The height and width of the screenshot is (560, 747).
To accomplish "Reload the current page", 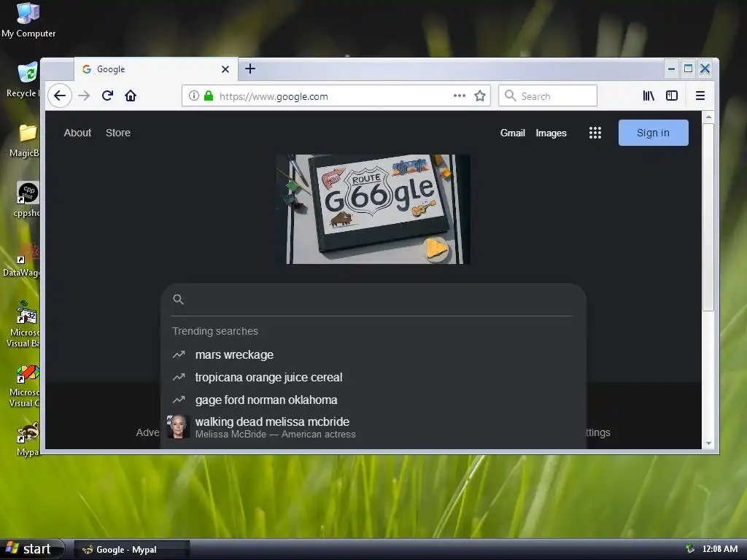I will [x=107, y=96].
